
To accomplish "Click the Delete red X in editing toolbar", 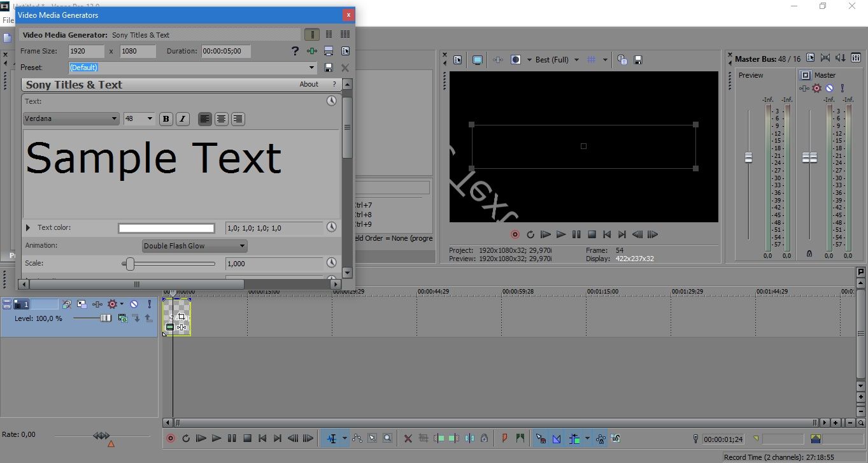I will pyautogui.click(x=408, y=439).
